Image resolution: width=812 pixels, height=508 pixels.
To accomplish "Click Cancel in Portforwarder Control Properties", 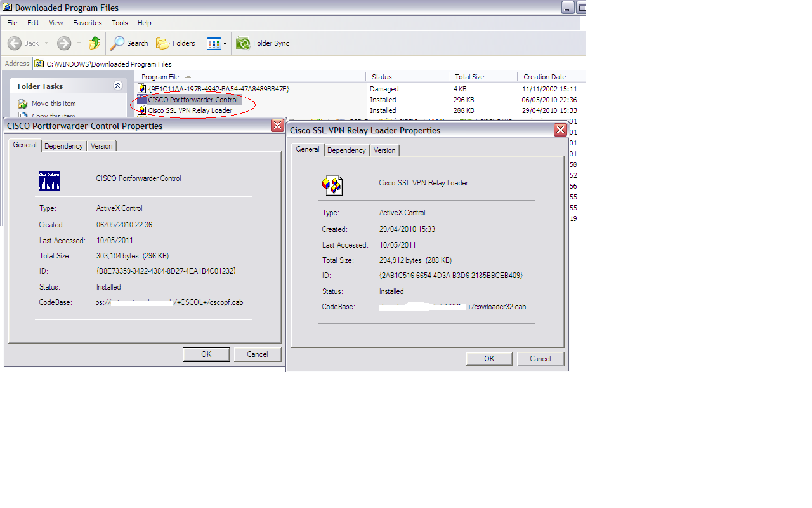I will 258,354.
